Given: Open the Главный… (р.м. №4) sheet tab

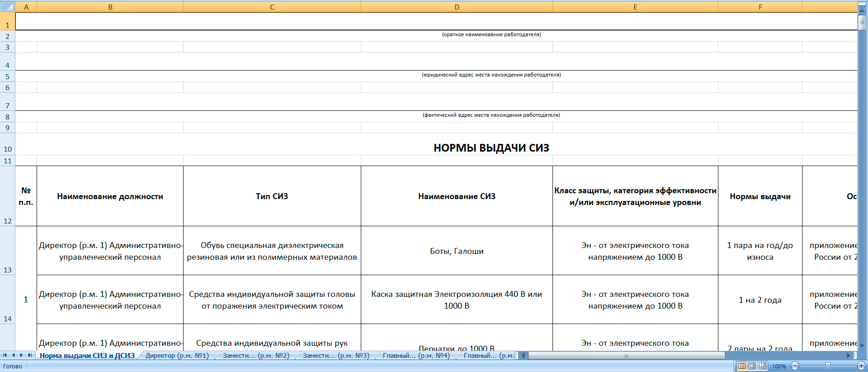Looking at the screenshot, I should point(416,356).
